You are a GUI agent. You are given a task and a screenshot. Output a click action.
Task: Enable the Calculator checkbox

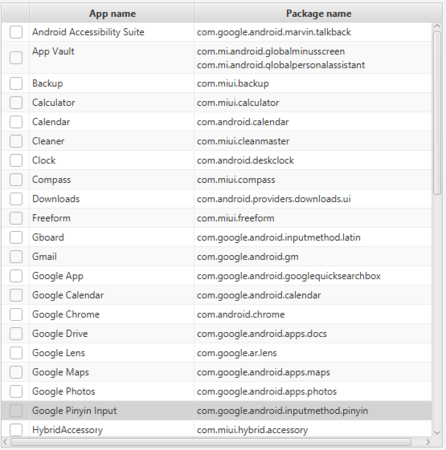[x=16, y=103]
